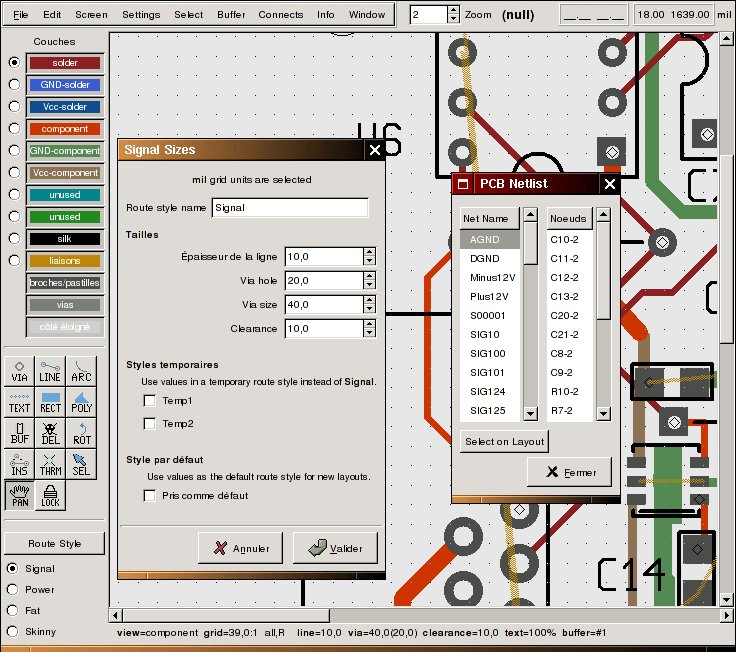Decrease the Clearance value spinner
The height and width of the screenshot is (652, 736).
click(x=369, y=332)
